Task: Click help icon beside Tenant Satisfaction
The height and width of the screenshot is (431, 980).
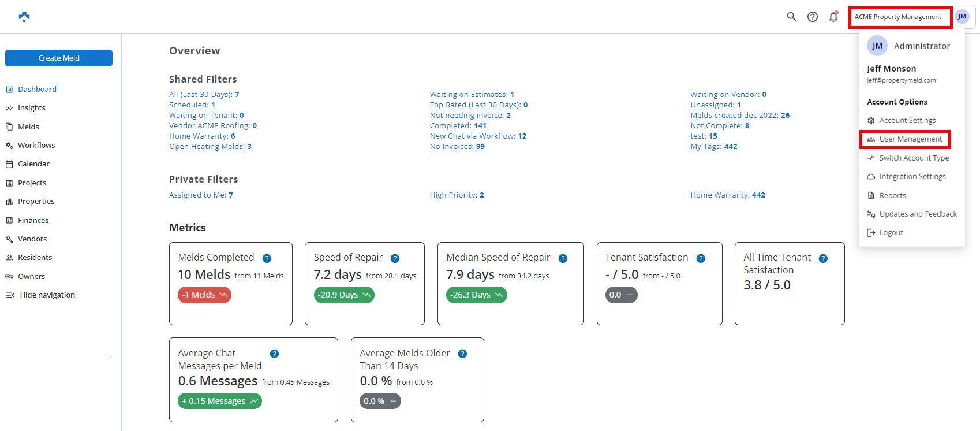Action: coord(701,258)
